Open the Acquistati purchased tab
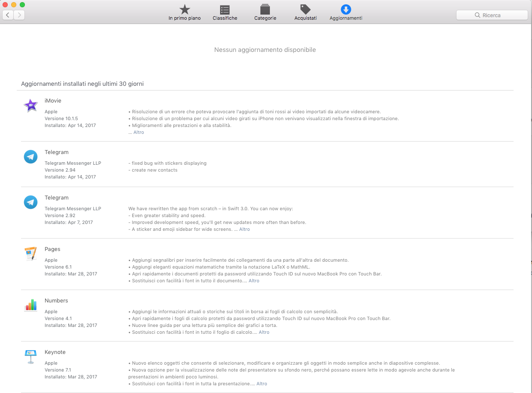The height and width of the screenshot is (393, 532). click(x=305, y=12)
